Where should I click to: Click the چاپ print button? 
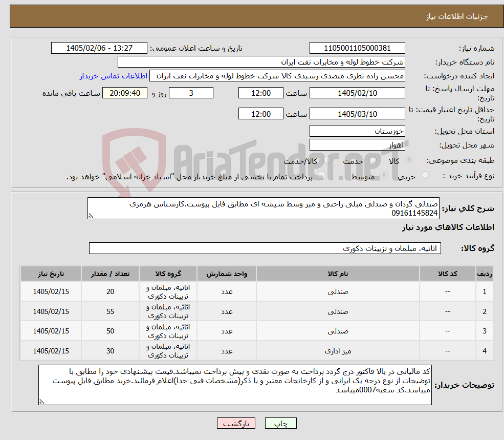pos(280,423)
